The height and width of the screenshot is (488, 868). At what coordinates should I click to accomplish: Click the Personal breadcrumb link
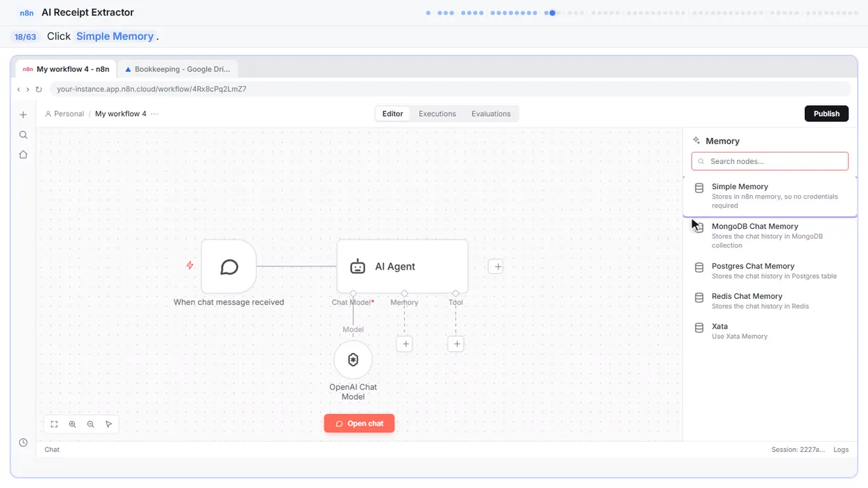pos(64,114)
